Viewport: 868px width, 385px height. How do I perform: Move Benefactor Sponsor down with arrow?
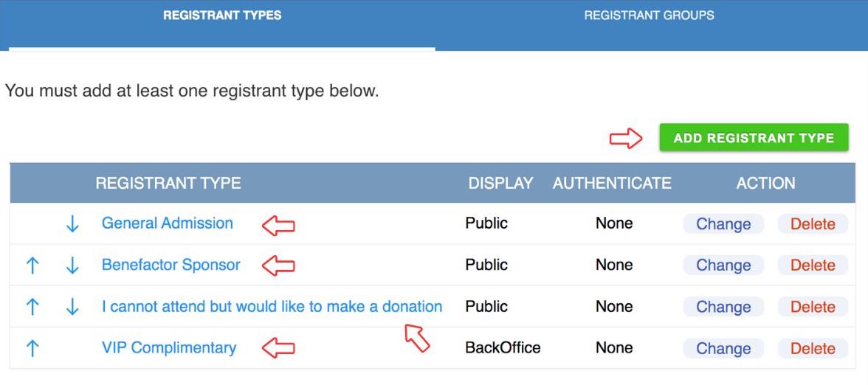coord(72,266)
